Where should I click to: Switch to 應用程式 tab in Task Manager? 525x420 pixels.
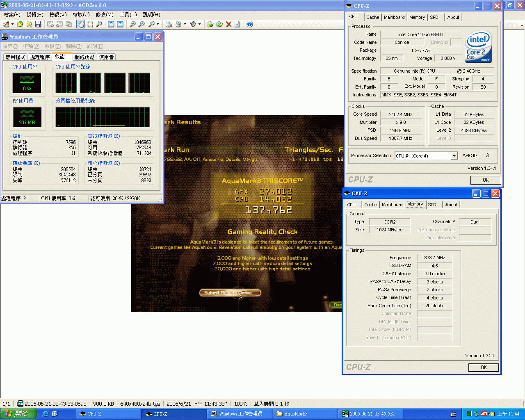15,57
